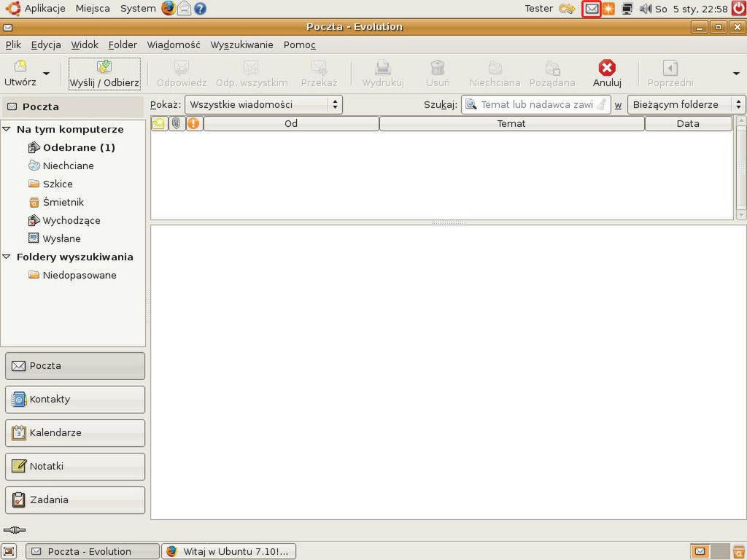Click the Utwórz new message icon
Screen dimensions: 747x560
(x=20, y=66)
